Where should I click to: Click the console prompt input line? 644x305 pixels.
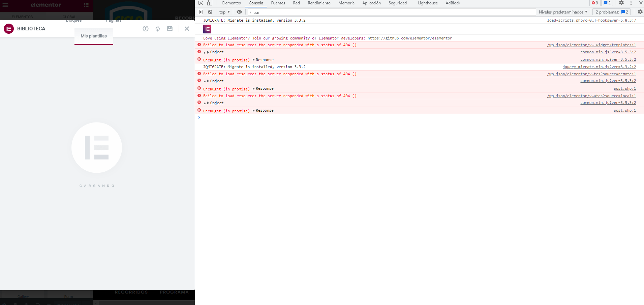pos(419,117)
